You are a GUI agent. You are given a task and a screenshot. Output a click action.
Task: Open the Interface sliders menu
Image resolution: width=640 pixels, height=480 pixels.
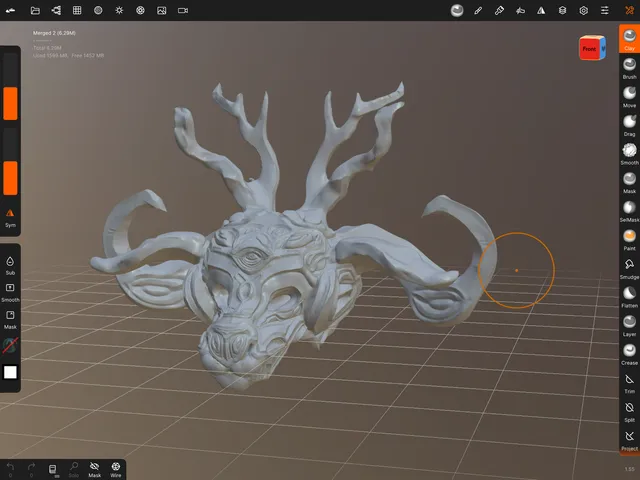(x=604, y=11)
